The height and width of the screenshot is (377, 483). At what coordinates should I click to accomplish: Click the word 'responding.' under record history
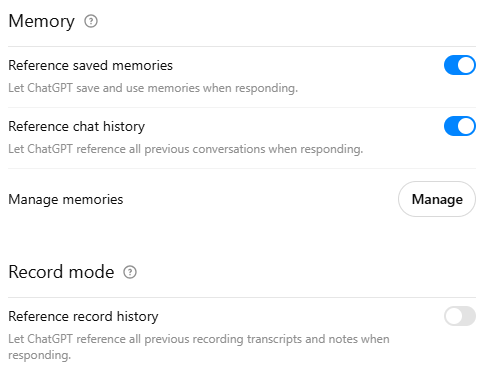pos(40,355)
